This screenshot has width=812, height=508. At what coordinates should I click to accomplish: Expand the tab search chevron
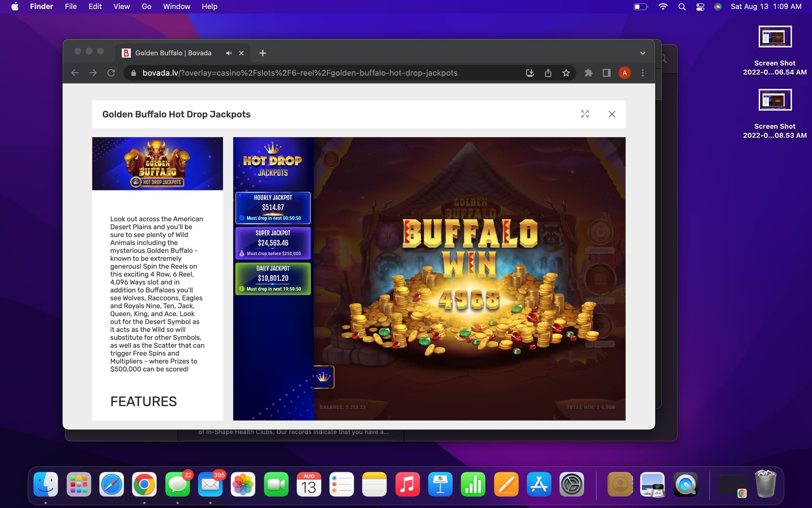coord(643,53)
